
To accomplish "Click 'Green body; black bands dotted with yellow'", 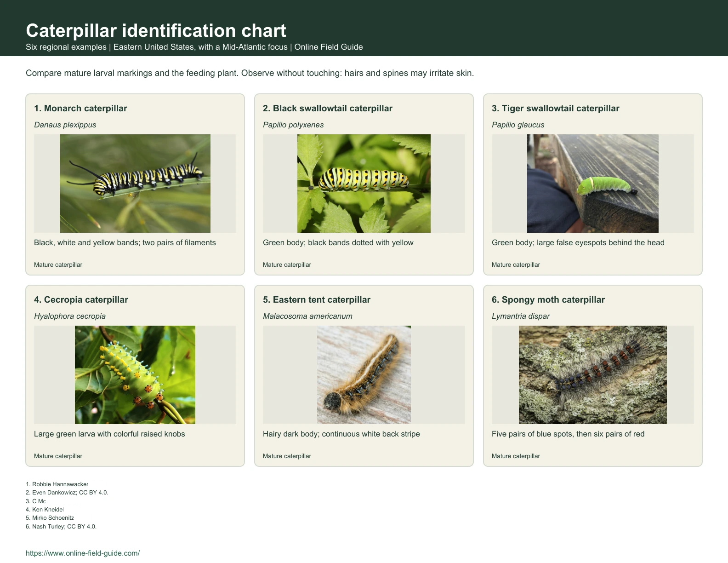I will pos(338,242).
